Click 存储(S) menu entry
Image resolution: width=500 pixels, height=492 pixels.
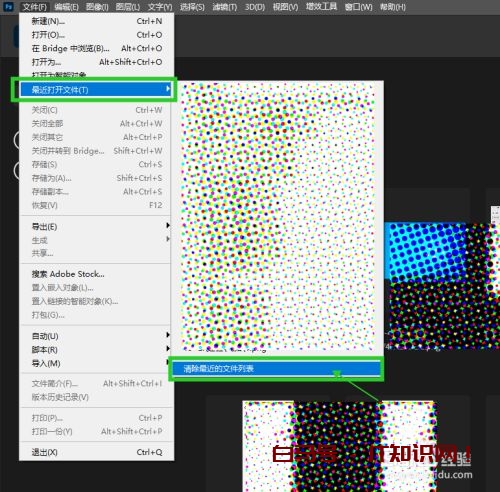click(97, 164)
